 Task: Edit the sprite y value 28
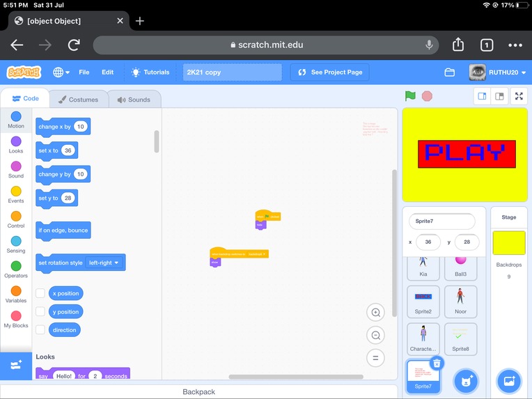coord(467,242)
